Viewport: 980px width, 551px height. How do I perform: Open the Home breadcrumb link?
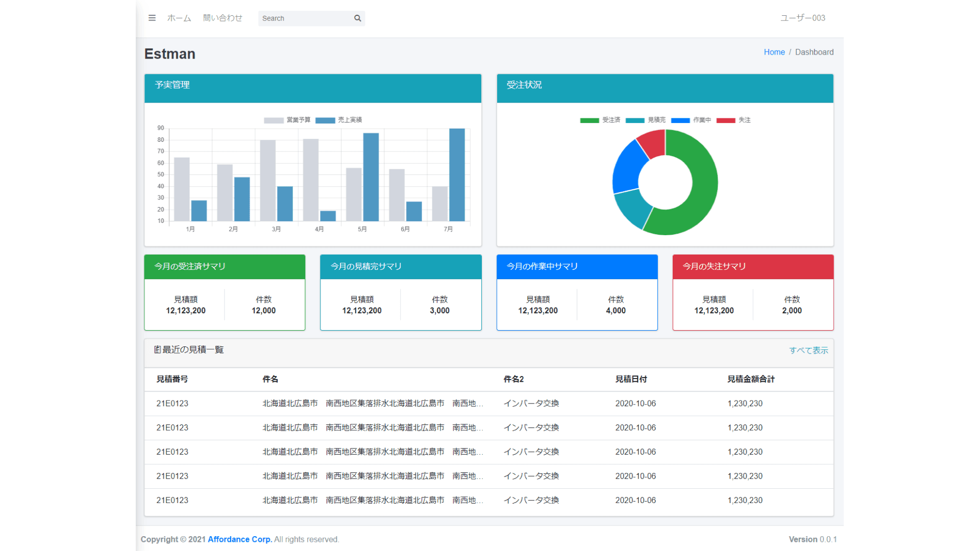click(x=774, y=52)
